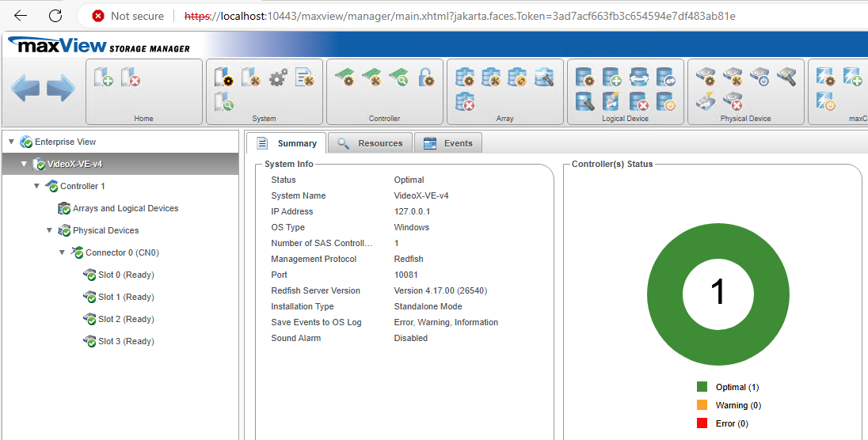Click the Add System icon in the Home group
Viewport: 868px width, 440px height.
pos(104,77)
